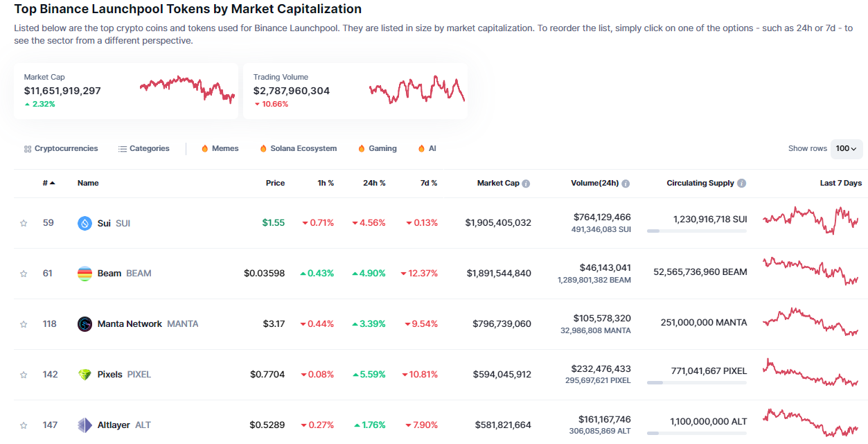Screen dimensions: 868x444
Task: Click the Beam rainbow logo icon
Action: coord(85,274)
